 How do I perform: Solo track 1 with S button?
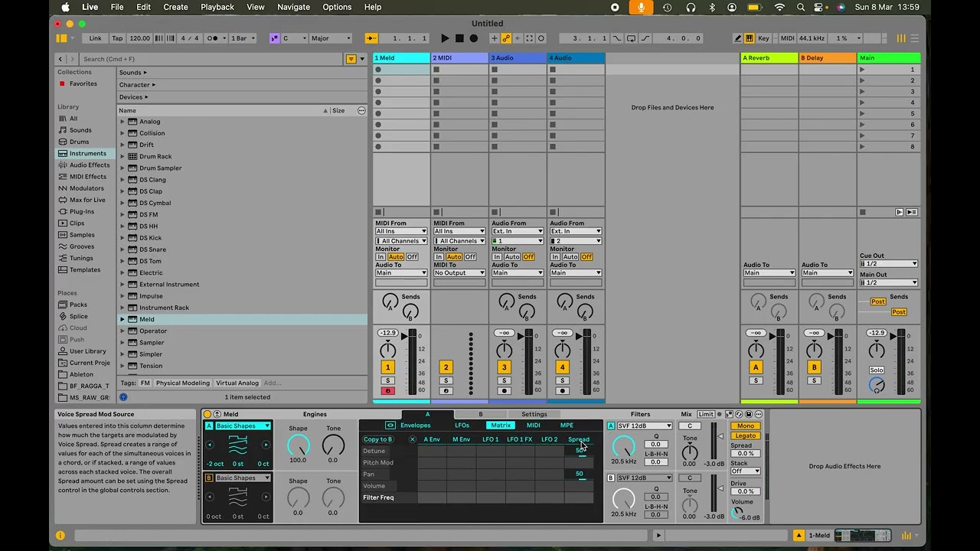tap(387, 380)
